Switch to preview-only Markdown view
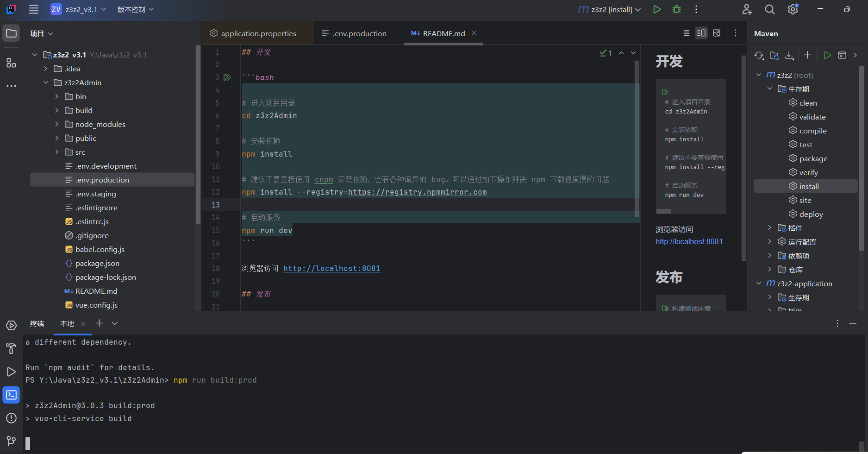Image resolution: width=868 pixels, height=454 pixels. pyautogui.click(x=717, y=33)
